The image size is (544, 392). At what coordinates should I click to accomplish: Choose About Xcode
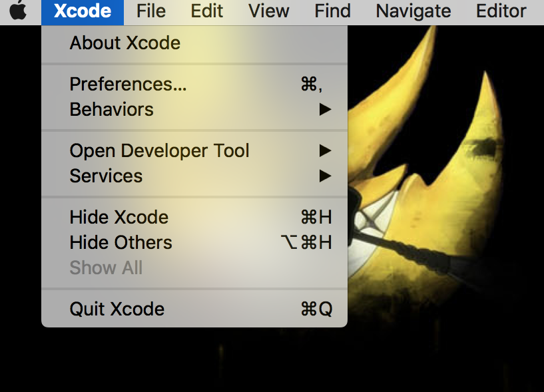194,43
